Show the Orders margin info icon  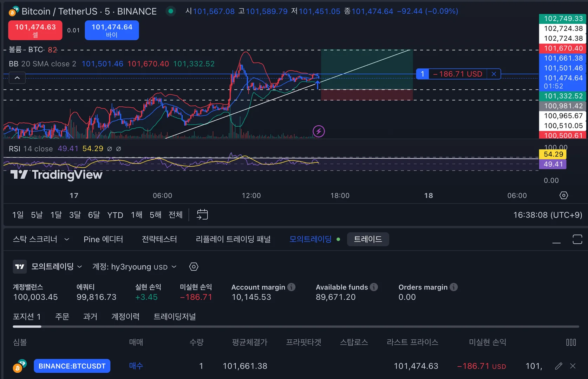click(x=454, y=287)
